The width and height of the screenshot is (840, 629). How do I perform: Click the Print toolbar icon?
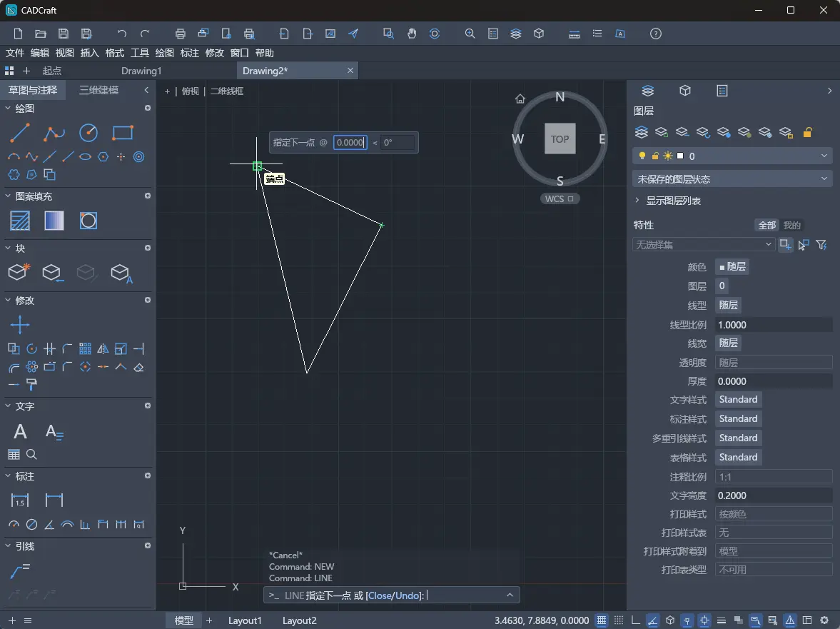(181, 34)
